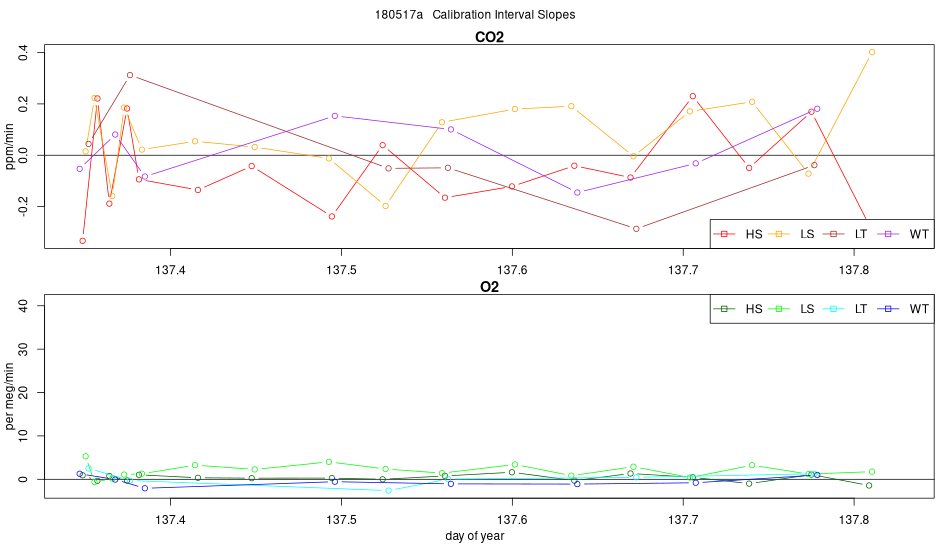Screen dimensions: 950x550
Task: Click the 137.5 tick under the O2 chart
Action: (342, 520)
